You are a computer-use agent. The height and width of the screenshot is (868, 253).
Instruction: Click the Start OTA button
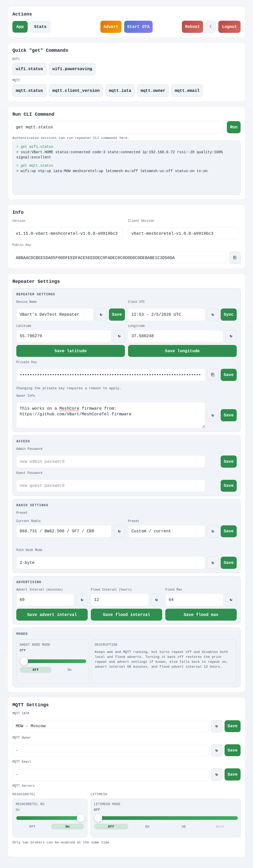pos(138,27)
